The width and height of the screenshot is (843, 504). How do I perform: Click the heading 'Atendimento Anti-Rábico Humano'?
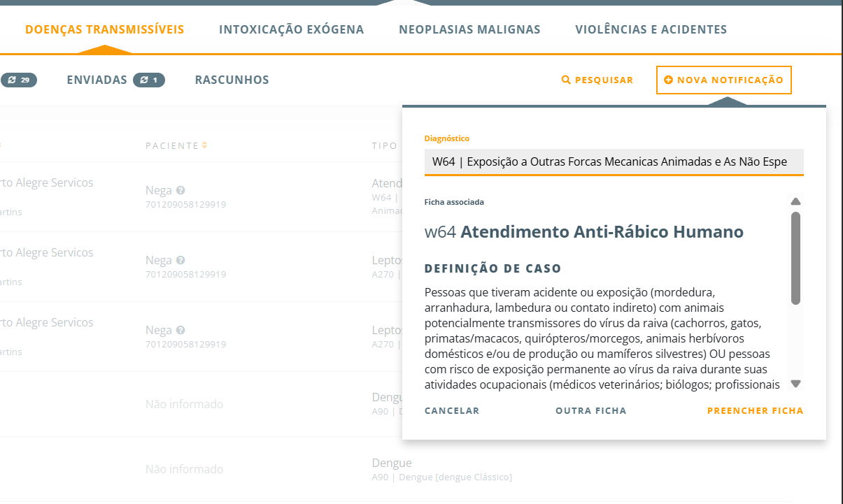point(602,232)
